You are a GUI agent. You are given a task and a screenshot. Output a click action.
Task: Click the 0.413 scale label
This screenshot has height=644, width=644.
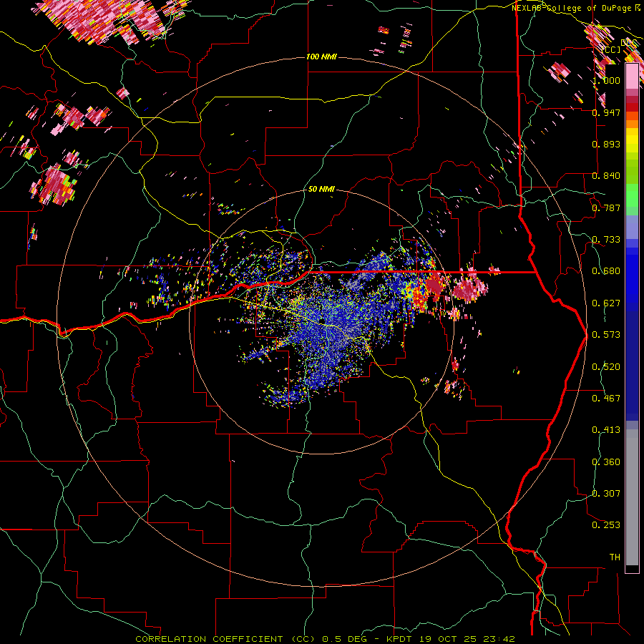606,430
